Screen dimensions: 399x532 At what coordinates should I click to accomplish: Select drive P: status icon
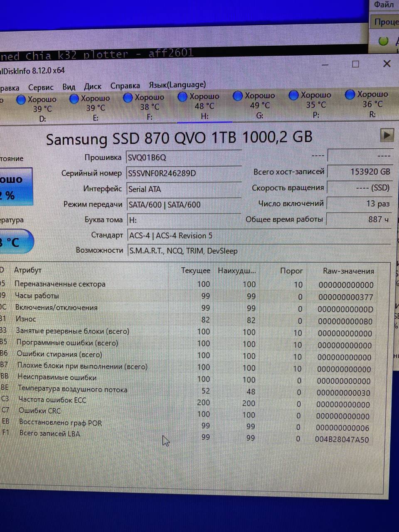click(293, 95)
